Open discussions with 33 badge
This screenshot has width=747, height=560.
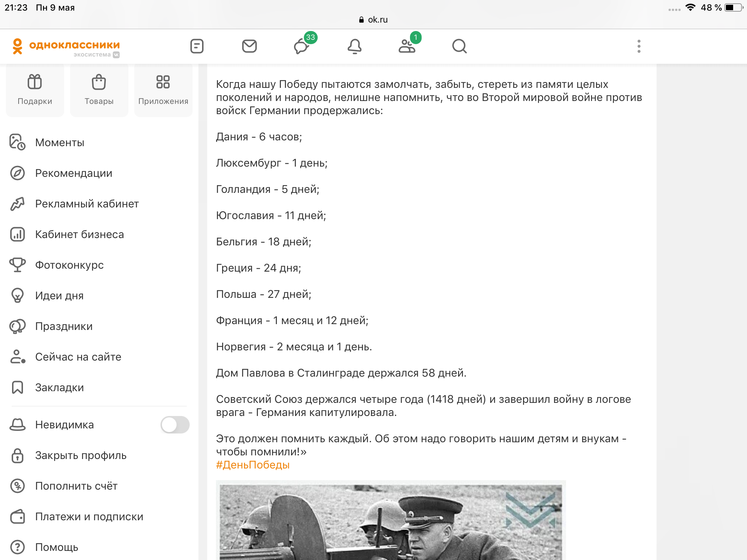click(x=302, y=46)
